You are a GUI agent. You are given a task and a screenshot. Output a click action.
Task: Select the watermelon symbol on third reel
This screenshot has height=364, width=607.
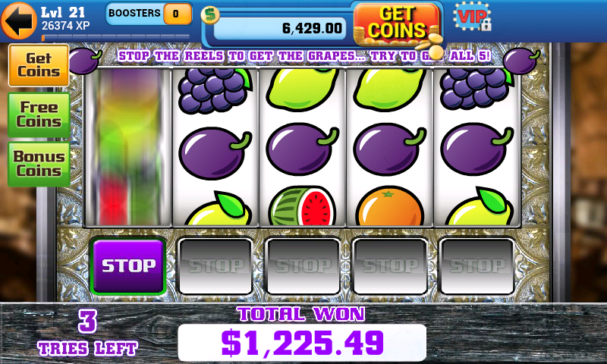302,206
